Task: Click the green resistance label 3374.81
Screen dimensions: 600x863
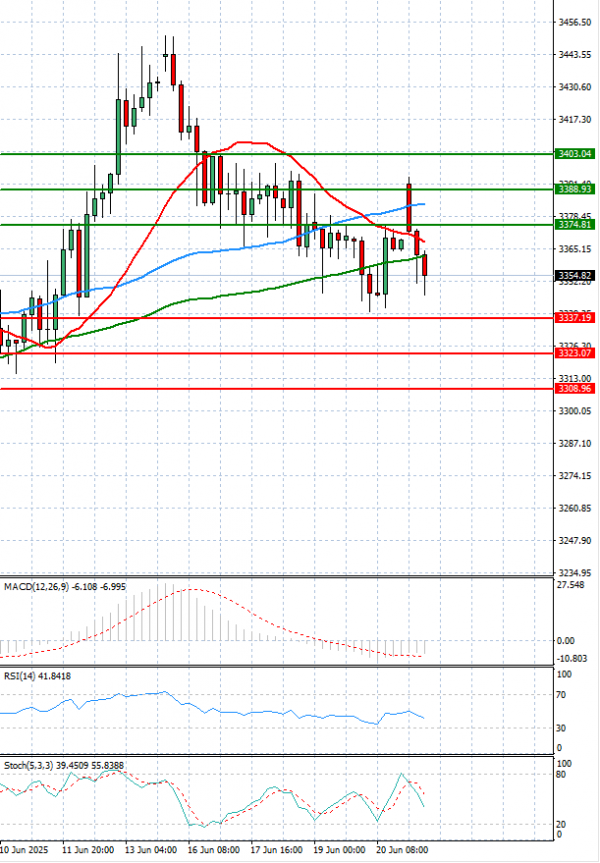Action: click(x=575, y=225)
